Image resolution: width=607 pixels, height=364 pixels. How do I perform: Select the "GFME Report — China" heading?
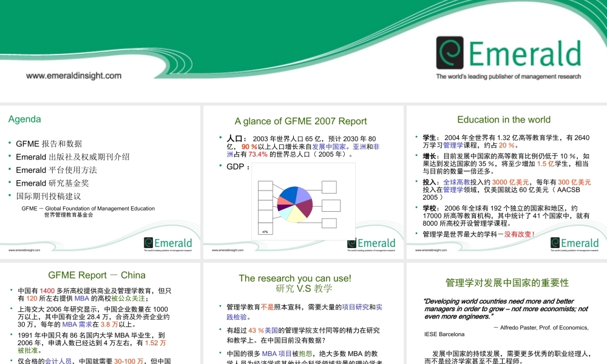tap(97, 275)
